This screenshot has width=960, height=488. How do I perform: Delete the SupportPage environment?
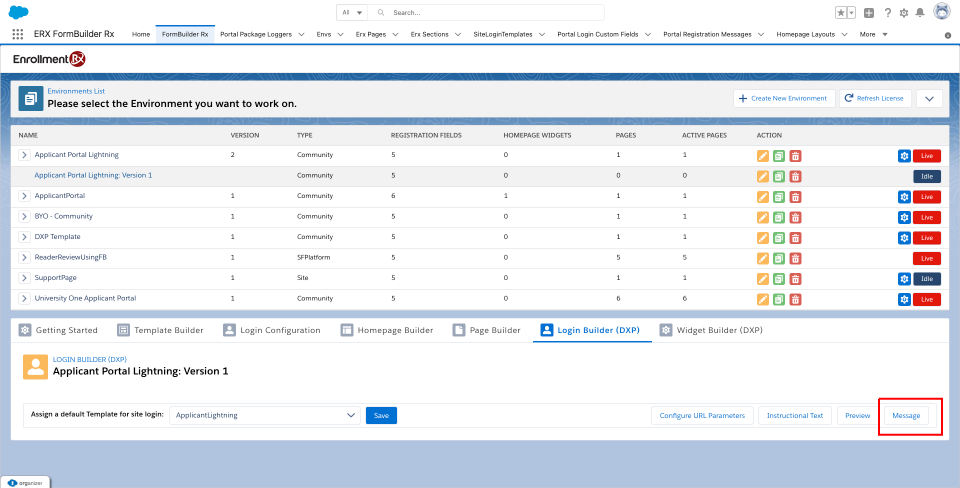[795, 278]
